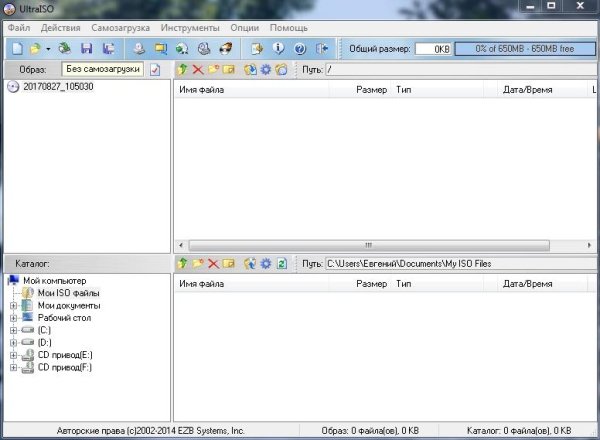600x440 pixels.
Task: Click the Save As double-floppy icon
Action: click(x=109, y=49)
